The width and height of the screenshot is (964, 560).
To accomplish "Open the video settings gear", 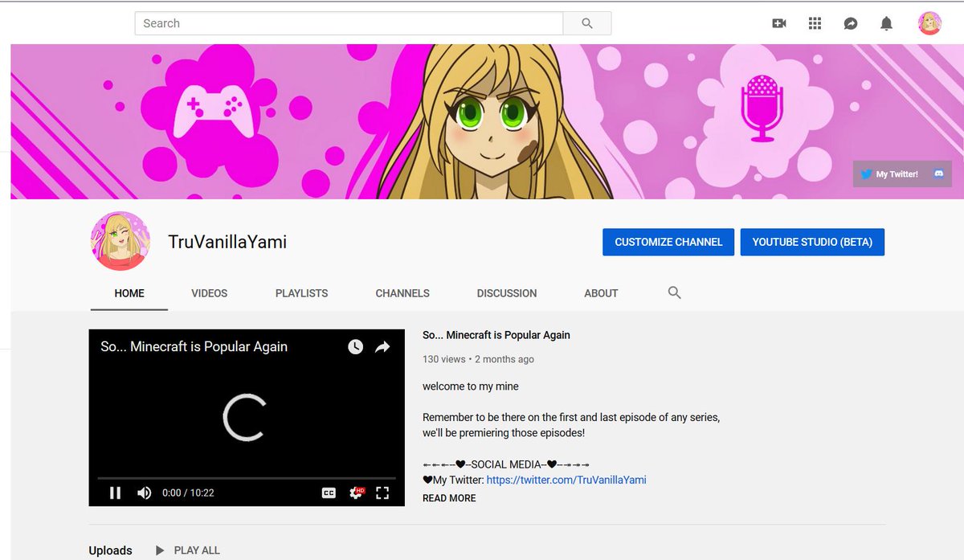I will [x=355, y=493].
